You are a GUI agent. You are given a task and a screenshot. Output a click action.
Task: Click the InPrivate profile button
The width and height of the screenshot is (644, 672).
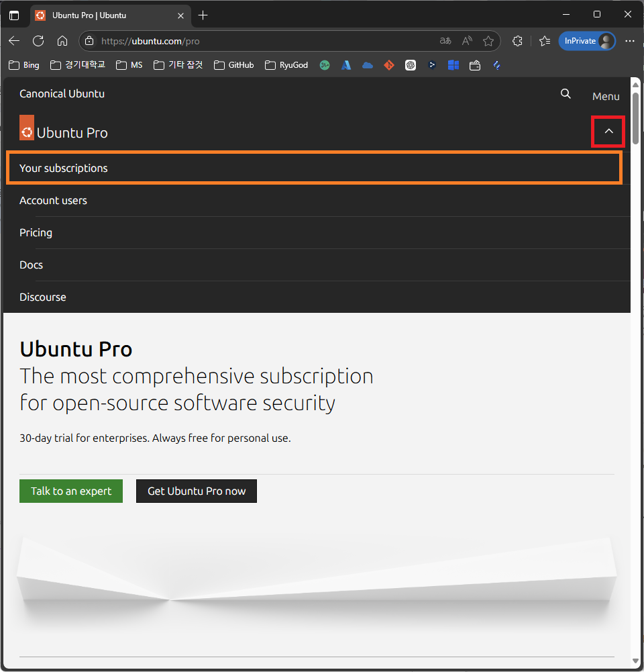587,41
